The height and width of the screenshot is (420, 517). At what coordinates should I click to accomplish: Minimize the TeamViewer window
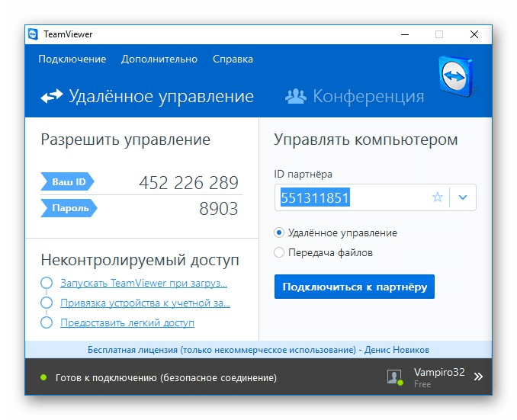405,34
